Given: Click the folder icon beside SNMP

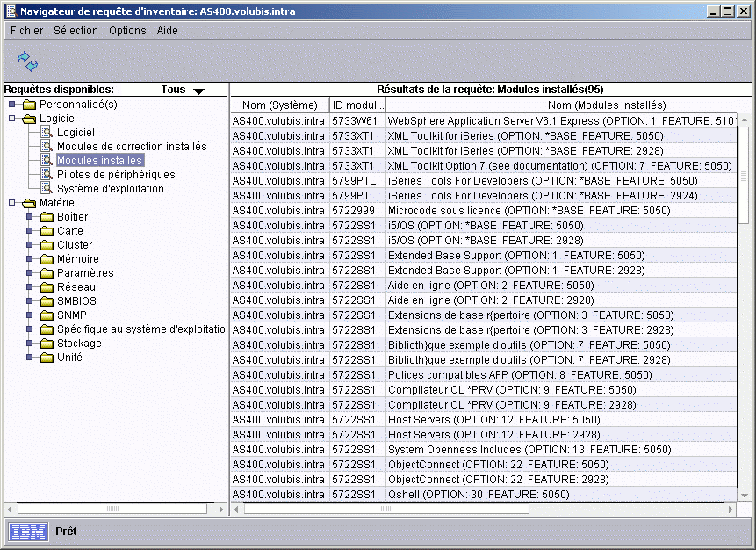Looking at the screenshot, I should click(x=47, y=315).
